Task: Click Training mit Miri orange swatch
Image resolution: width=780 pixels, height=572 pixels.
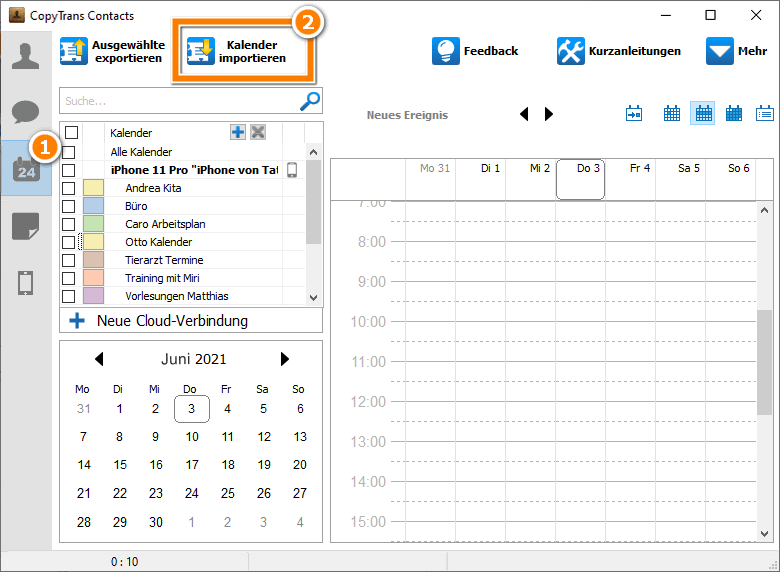Action: point(94,278)
